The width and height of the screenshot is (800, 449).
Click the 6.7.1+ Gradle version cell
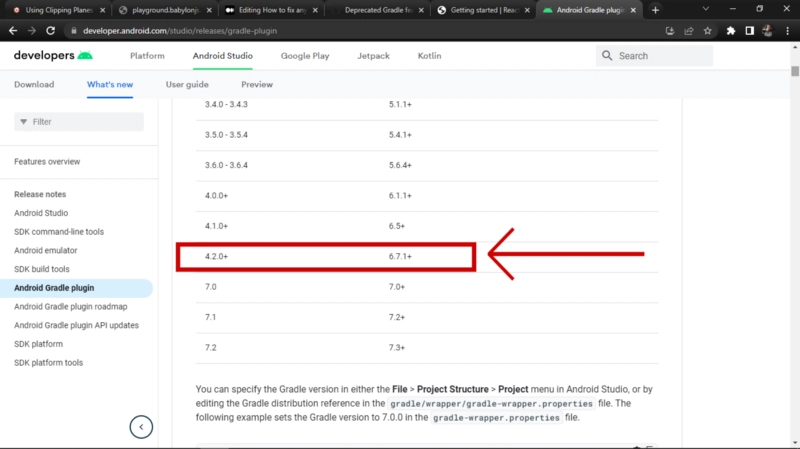(400, 256)
